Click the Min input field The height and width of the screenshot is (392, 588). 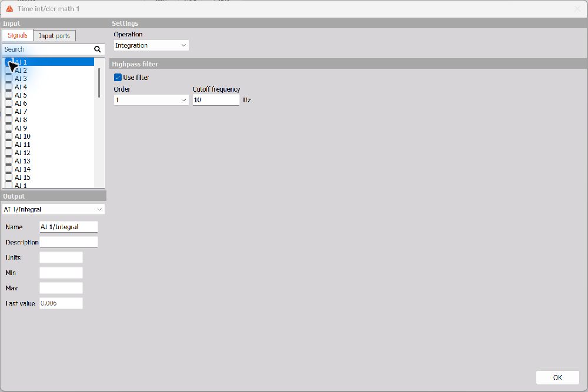click(x=61, y=273)
